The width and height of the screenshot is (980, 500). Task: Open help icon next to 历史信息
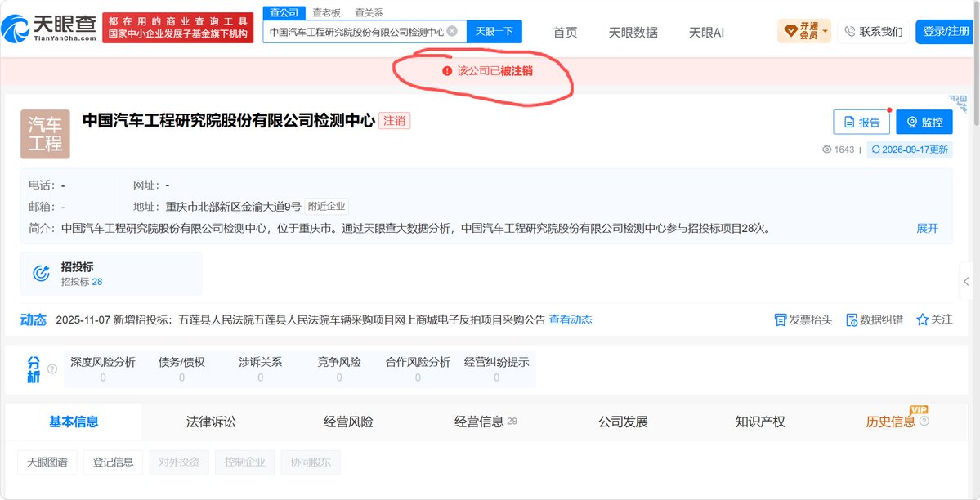click(x=924, y=422)
